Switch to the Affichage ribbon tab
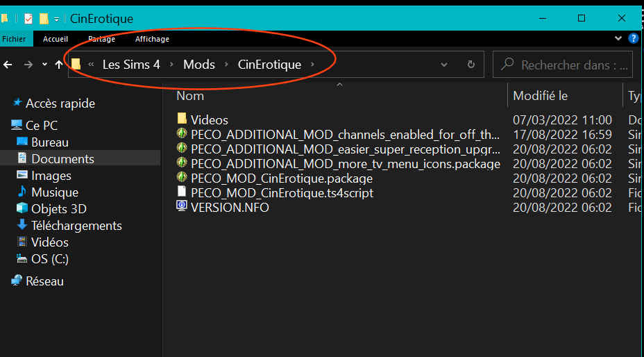This screenshot has width=644, height=357. pos(152,39)
